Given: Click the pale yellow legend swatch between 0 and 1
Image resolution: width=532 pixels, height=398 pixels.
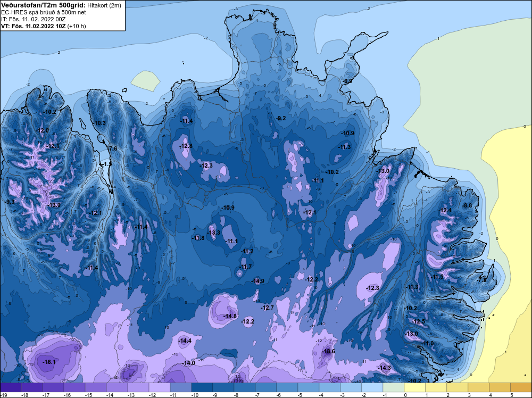Looking at the screenshot, I should click(x=414, y=387).
